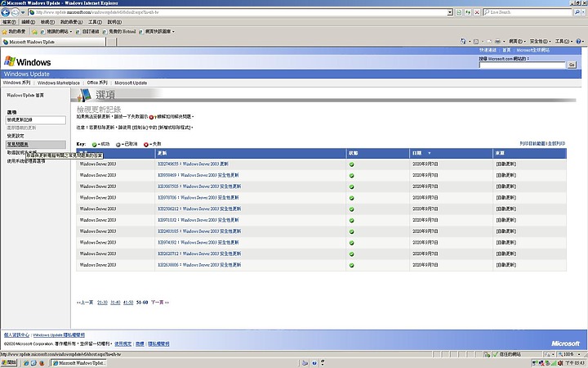Open the 網頁(P) command bar dropdown
588x368 pixels.
[x=517, y=42]
